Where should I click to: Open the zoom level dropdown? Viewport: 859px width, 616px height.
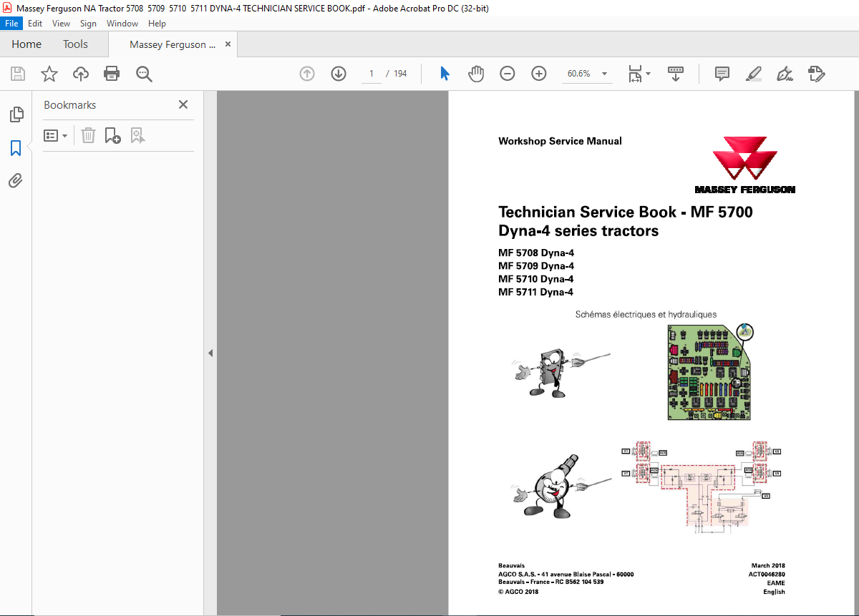click(604, 74)
